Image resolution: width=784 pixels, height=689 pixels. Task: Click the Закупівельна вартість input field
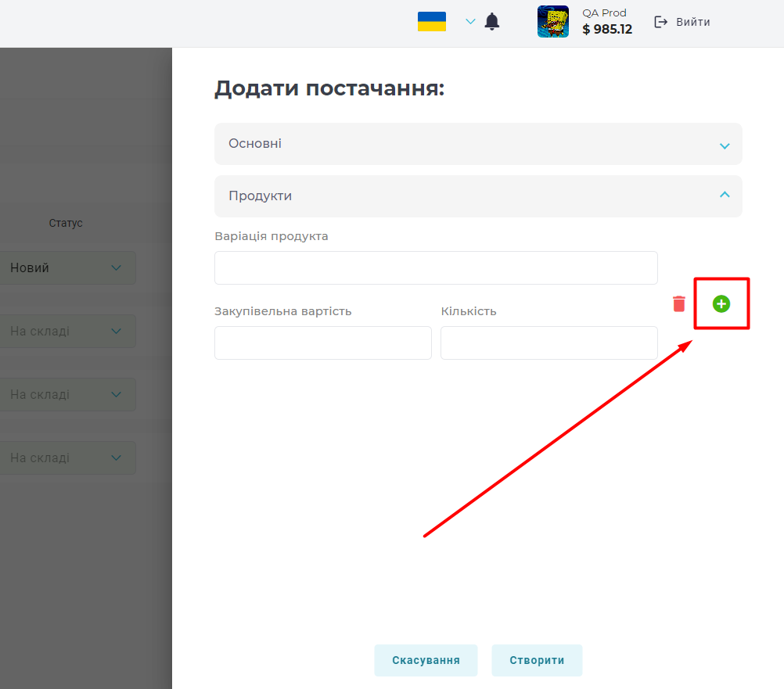point(323,343)
